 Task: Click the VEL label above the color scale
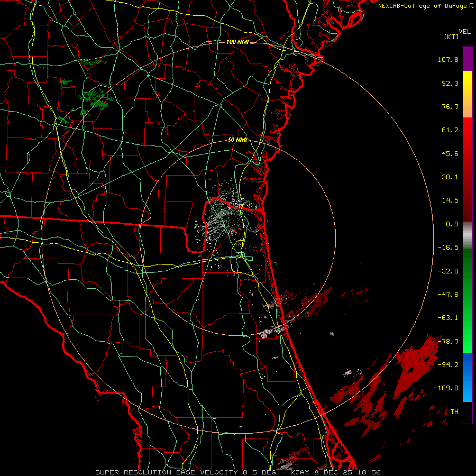[465, 32]
